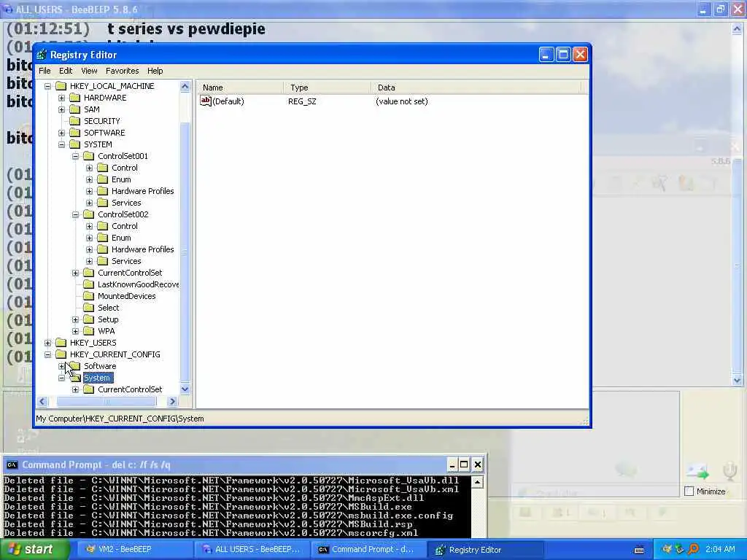The height and width of the screenshot is (560, 747).
Task: Click the tree pane scroll down arrow
Action: 185,389
